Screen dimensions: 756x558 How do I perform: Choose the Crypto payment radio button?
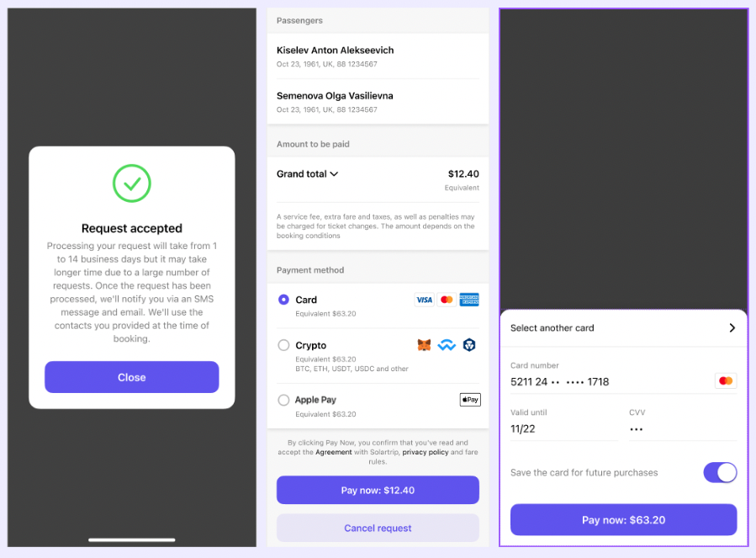[283, 345]
